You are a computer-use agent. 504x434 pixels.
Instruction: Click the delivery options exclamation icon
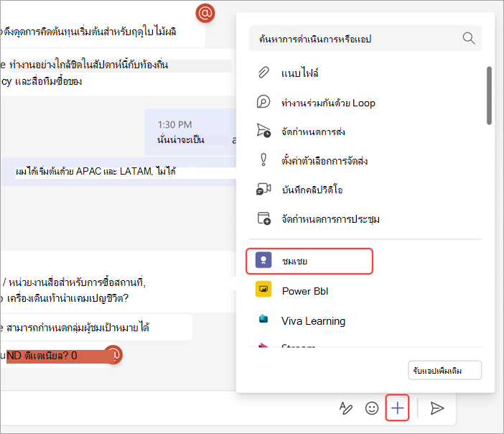[x=263, y=160]
